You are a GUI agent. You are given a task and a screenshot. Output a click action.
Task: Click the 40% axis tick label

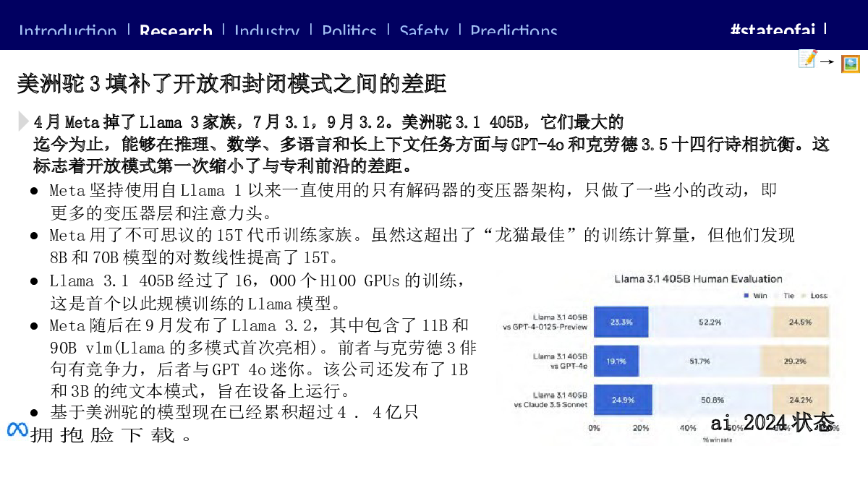pos(688,428)
